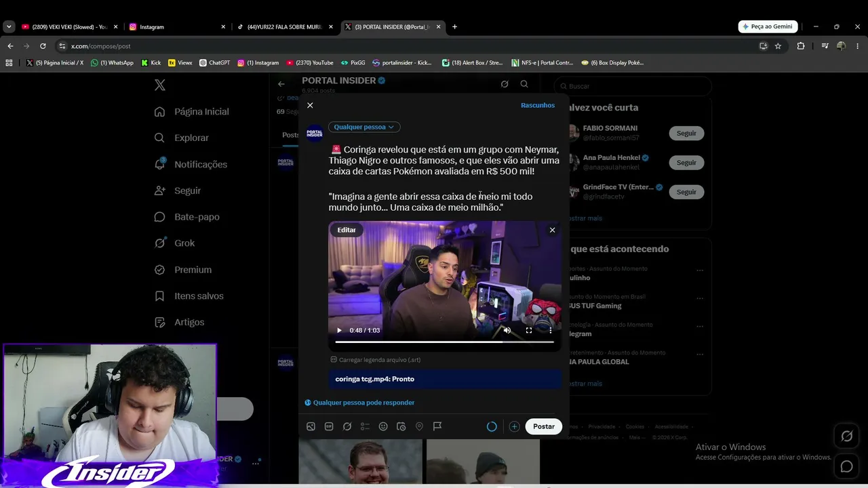Open Artigos in the sidebar

(x=180, y=323)
